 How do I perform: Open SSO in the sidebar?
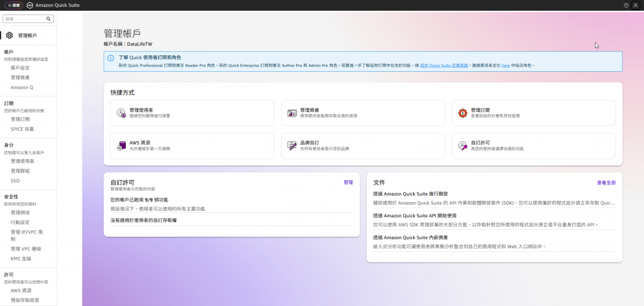point(15,181)
